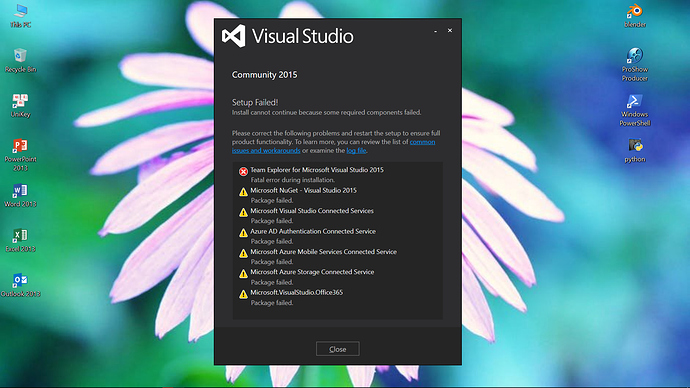
Task: Minimize the Visual Studio setup window
Action: [435, 31]
